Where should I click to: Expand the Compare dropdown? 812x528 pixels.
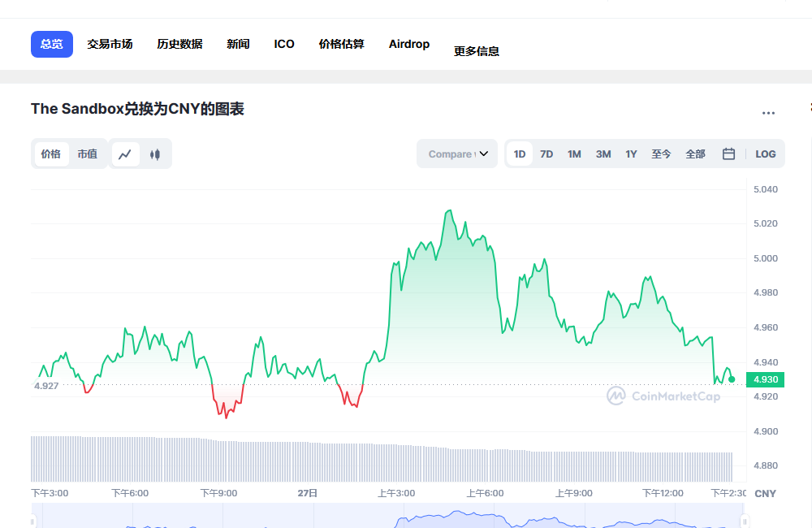coord(457,154)
